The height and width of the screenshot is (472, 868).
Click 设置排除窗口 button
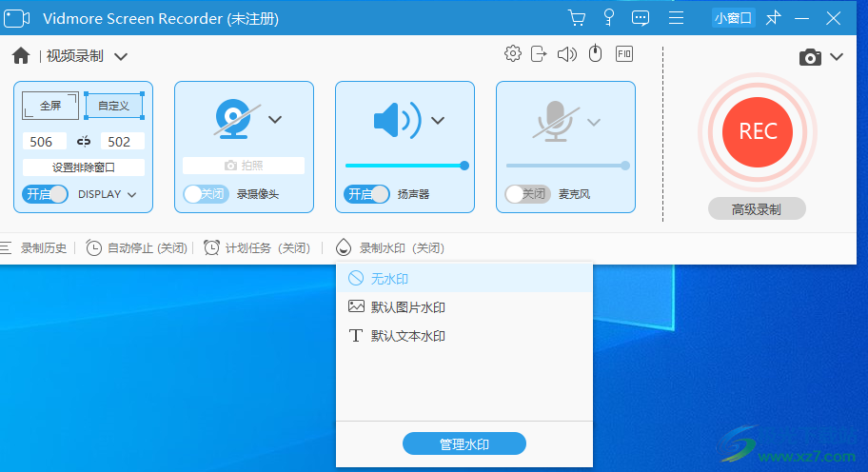[84, 167]
